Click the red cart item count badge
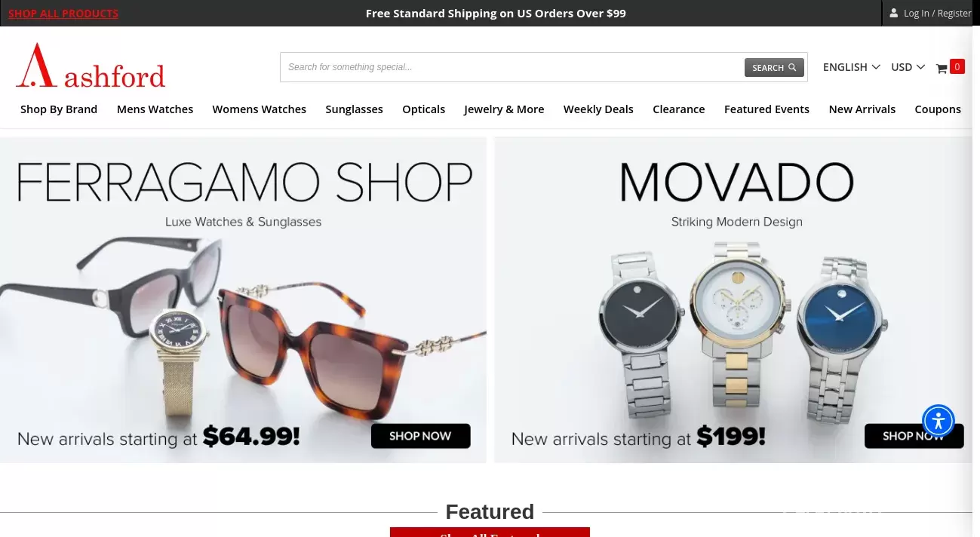This screenshot has height=537, width=980. 957,66
